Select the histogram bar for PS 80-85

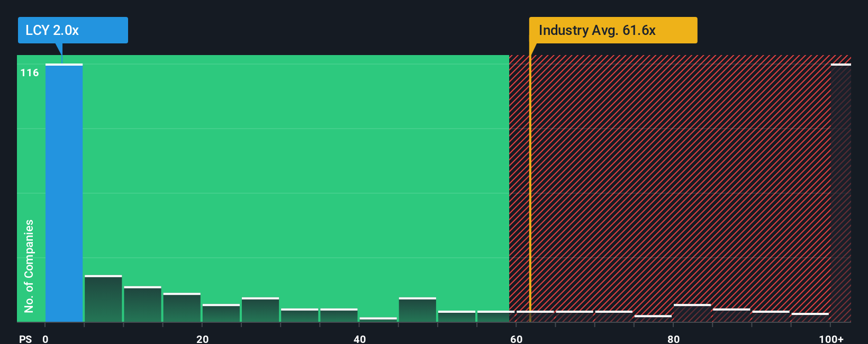coord(692,313)
